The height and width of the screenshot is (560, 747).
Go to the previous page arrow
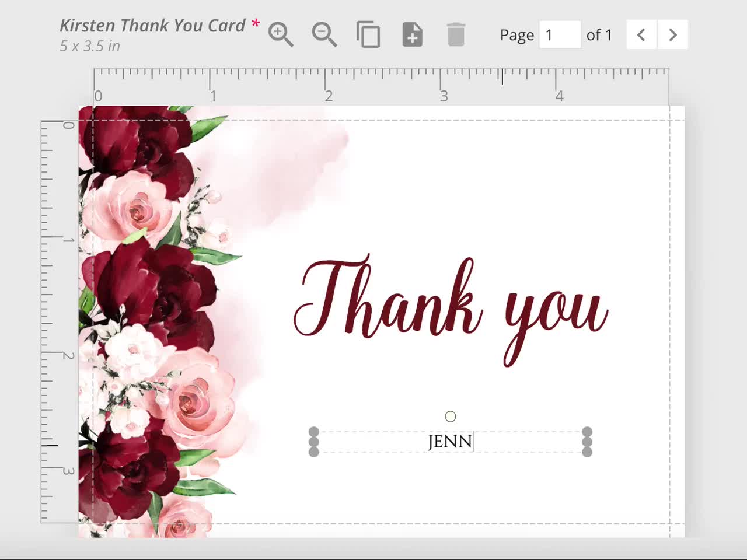(x=641, y=35)
